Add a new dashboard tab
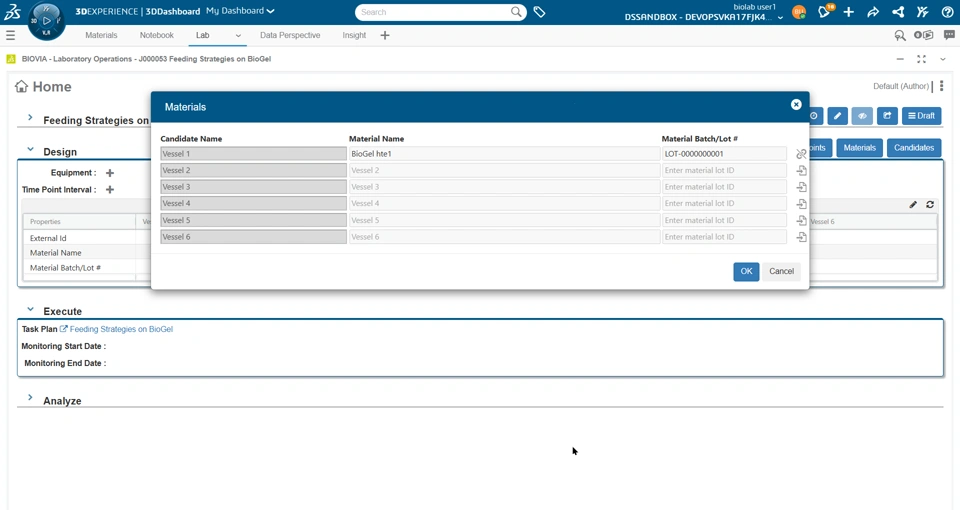Screen dimensions: 960x510 tap(384, 36)
